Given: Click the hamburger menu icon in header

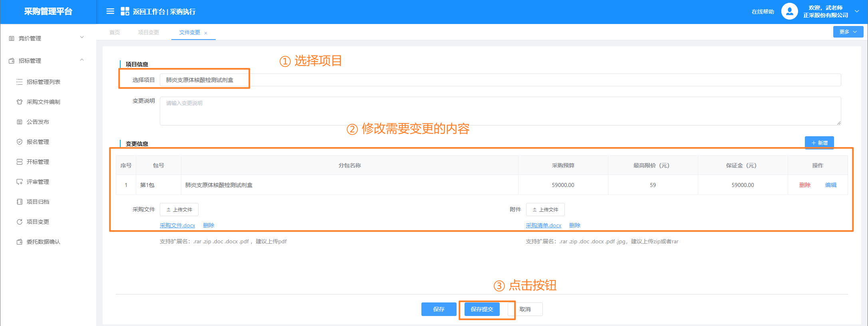Looking at the screenshot, I should pos(110,12).
